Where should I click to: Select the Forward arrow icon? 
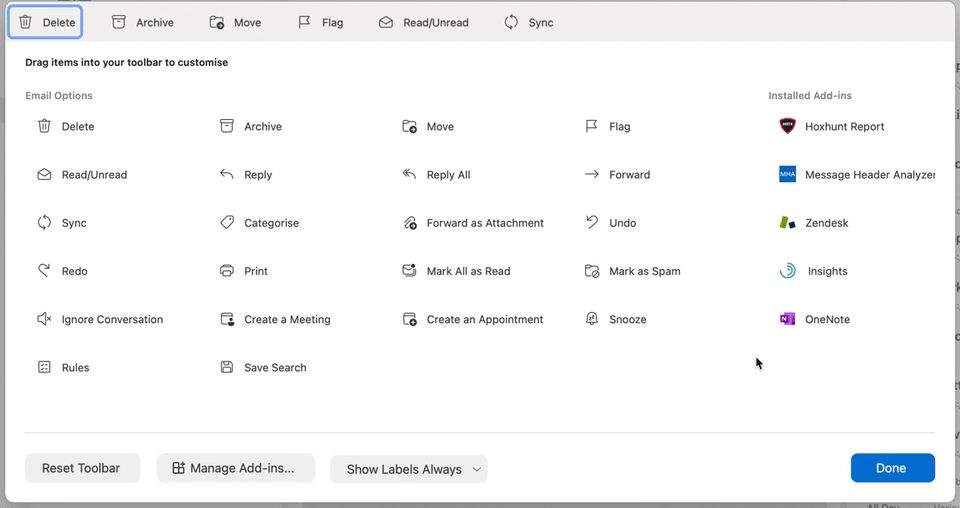[591, 174]
